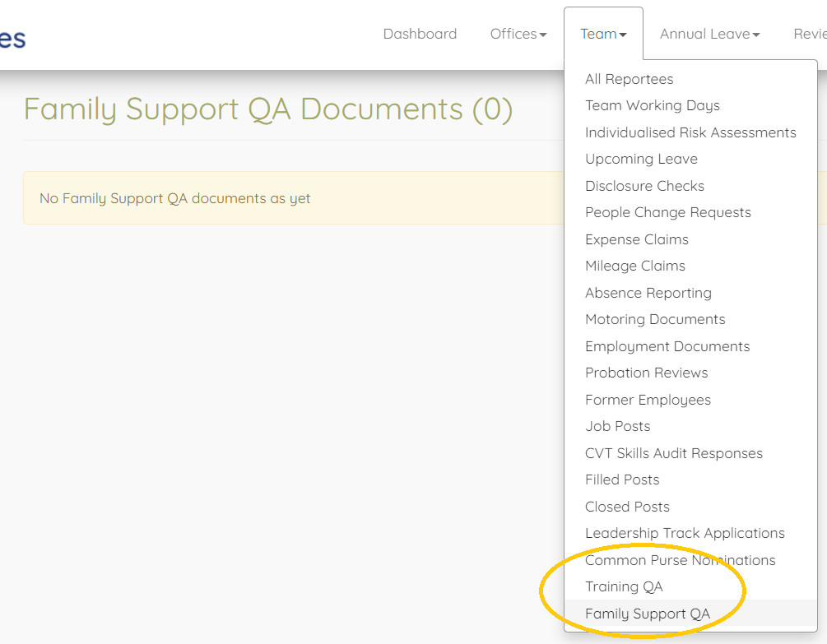Collapse the Team dropdown menu
This screenshot has width=827, height=644.
pos(603,34)
